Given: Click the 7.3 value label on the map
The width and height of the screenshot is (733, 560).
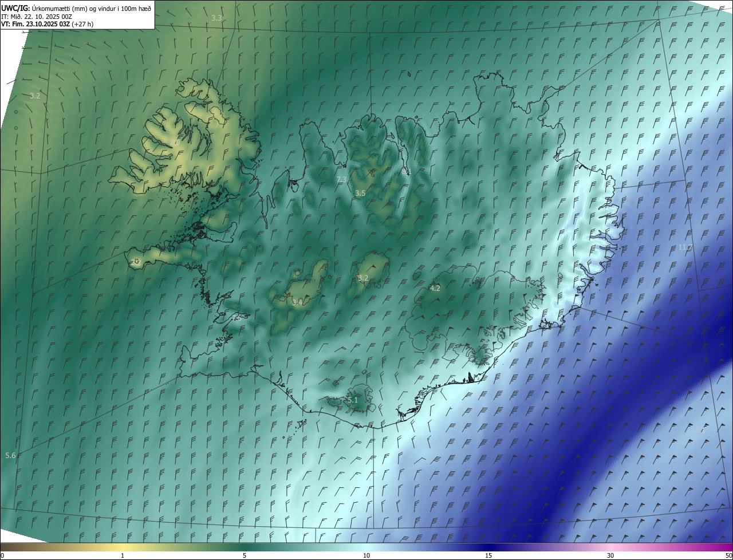Looking at the screenshot, I should coord(341,180).
